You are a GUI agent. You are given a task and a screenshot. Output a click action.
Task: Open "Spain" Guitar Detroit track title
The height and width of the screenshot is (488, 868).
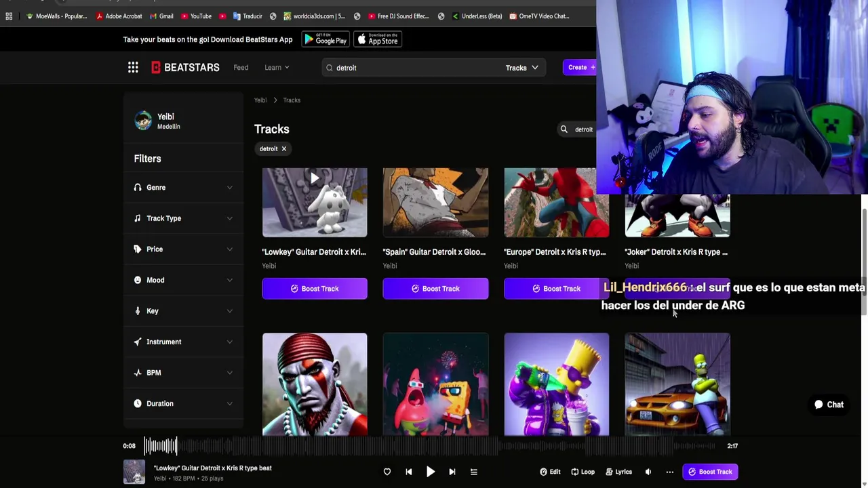tap(434, 252)
